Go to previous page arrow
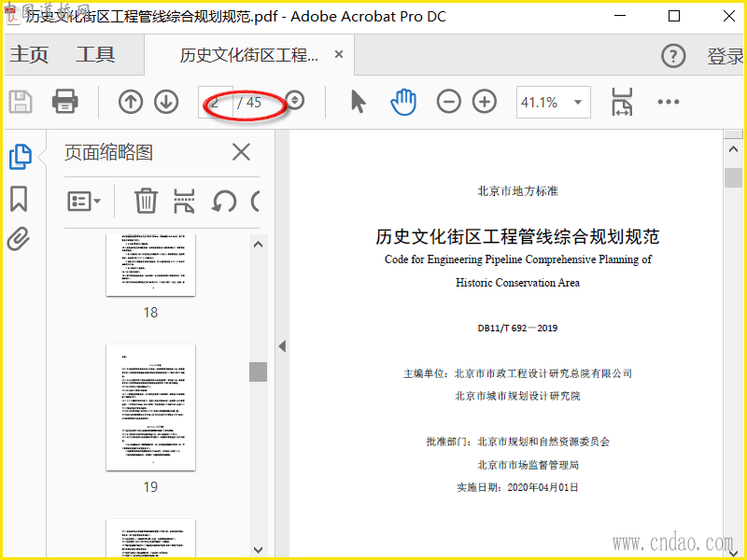This screenshot has height=560, width=747. pos(131,102)
